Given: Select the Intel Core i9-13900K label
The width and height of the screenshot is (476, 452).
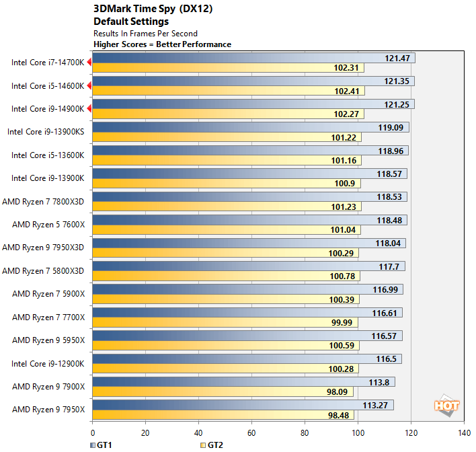Looking at the screenshot, I should coord(48,178).
